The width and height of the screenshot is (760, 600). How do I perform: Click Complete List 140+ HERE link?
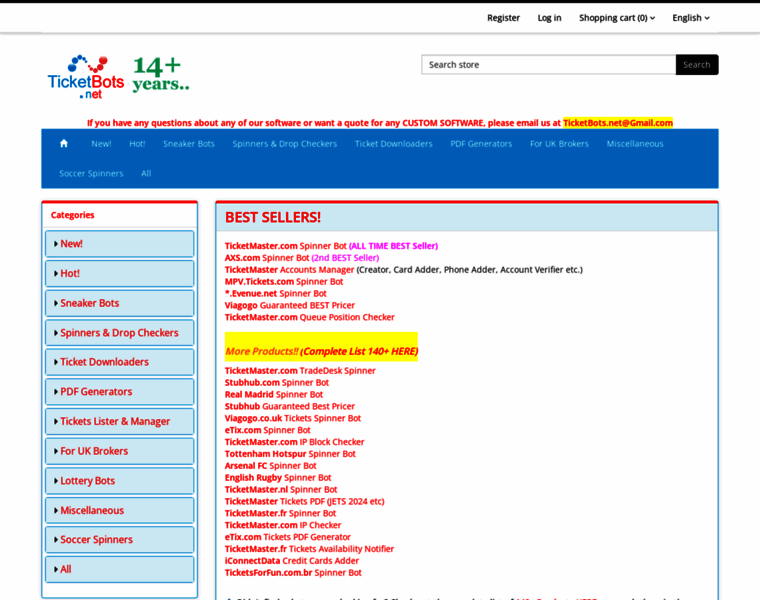[x=359, y=351]
